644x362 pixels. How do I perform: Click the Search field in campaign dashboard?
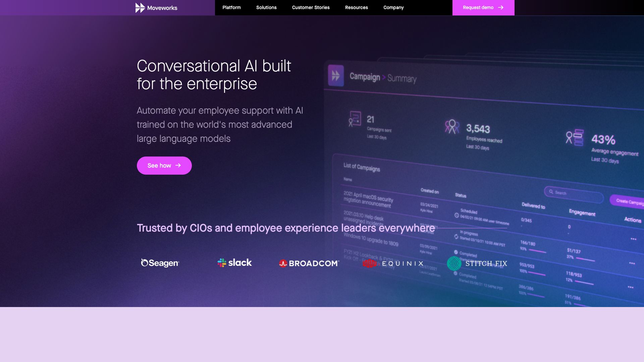pos(574,194)
